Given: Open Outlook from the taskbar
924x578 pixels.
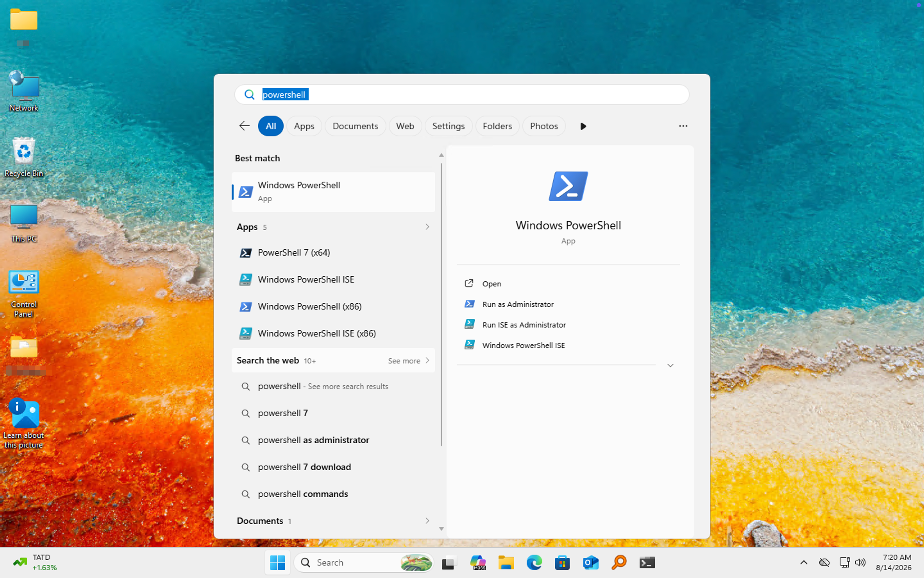Looking at the screenshot, I should pos(591,563).
